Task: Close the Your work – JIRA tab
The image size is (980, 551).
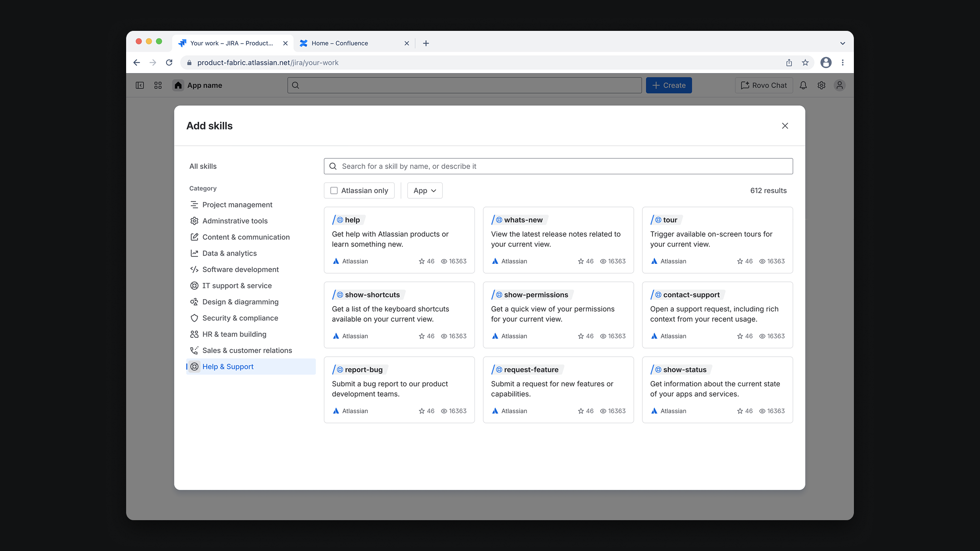Action: pos(285,43)
